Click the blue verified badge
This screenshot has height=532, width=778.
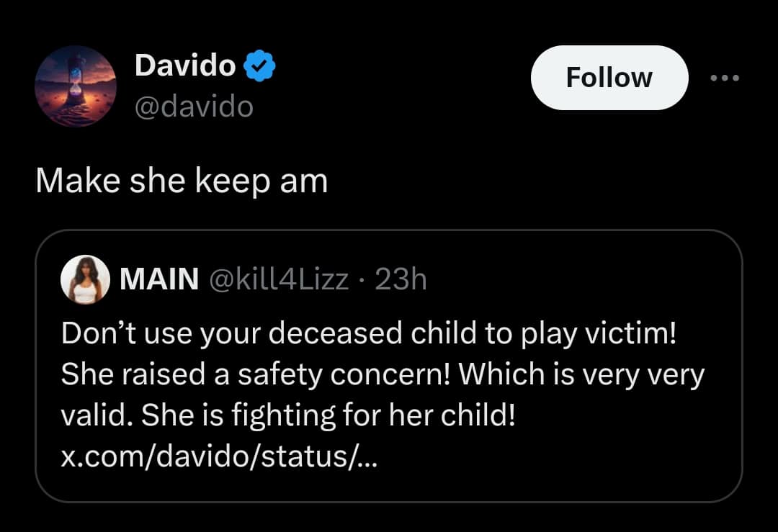tap(259, 67)
